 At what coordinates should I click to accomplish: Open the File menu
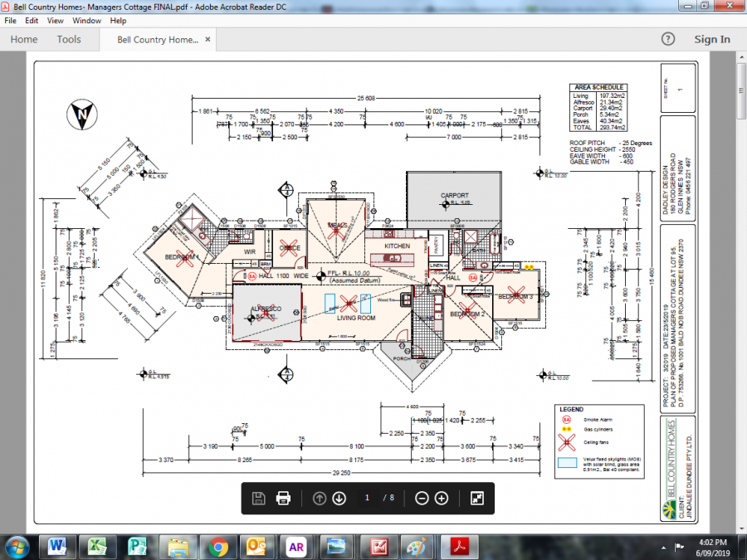(x=10, y=21)
